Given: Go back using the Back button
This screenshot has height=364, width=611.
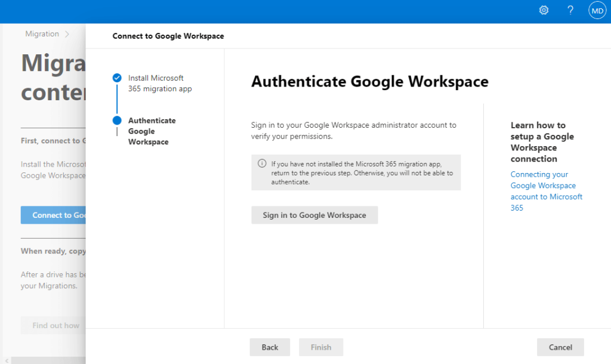Looking at the screenshot, I should 270,347.
